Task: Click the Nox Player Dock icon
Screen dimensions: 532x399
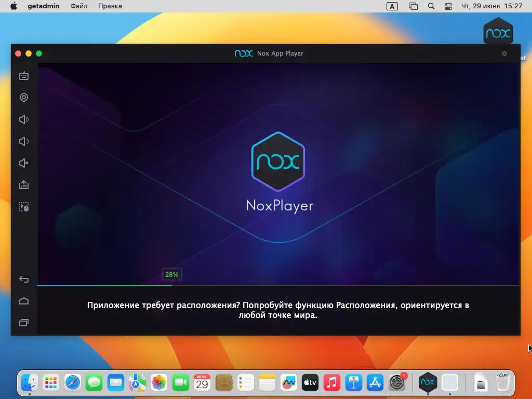Action: pyautogui.click(x=428, y=383)
